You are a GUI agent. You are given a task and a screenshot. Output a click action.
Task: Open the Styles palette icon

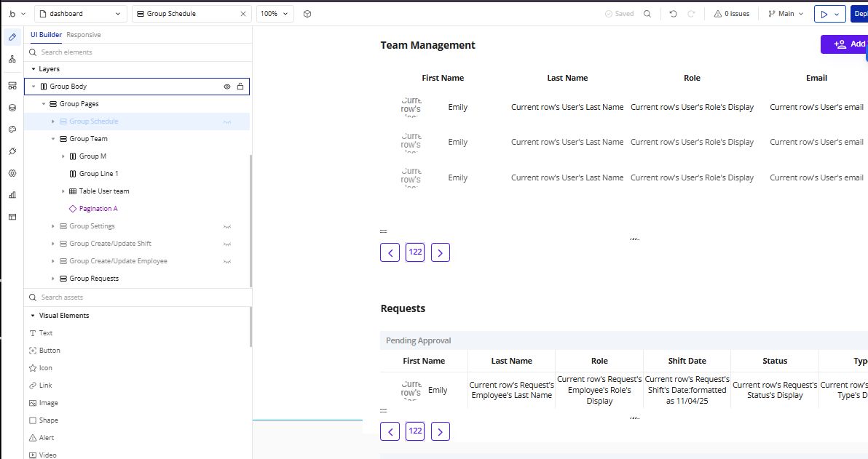point(12,129)
